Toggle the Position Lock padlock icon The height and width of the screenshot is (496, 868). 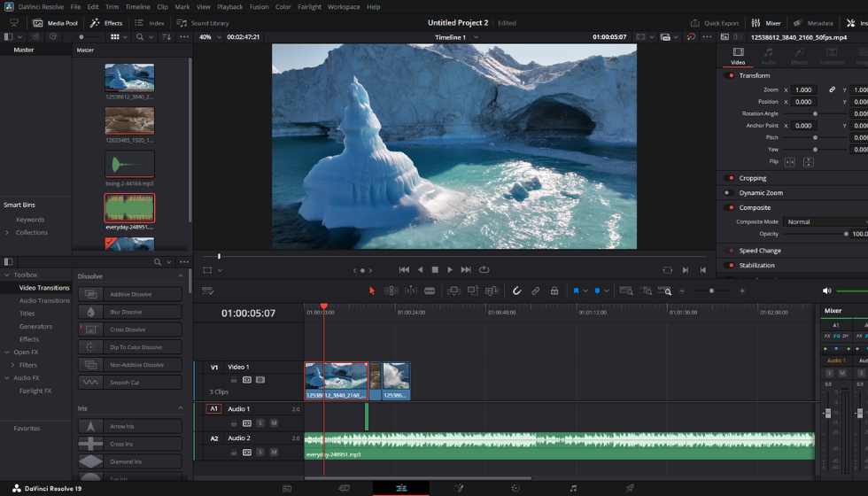554,291
